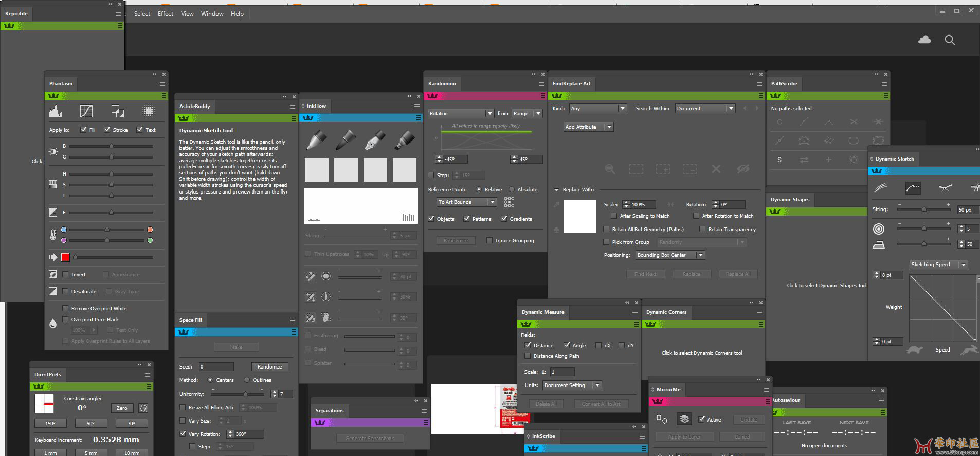Open the Kind Any dropdown in FindReplace Art
Viewport: 980px width, 456px height.
coord(597,108)
